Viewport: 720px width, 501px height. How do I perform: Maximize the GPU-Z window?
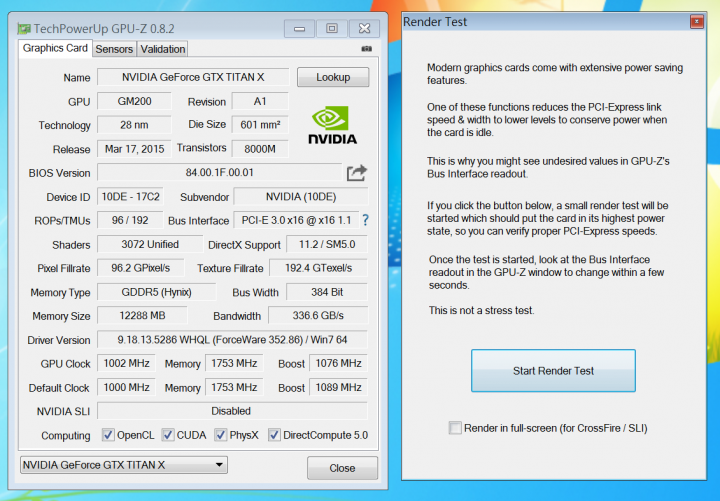pos(332,28)
